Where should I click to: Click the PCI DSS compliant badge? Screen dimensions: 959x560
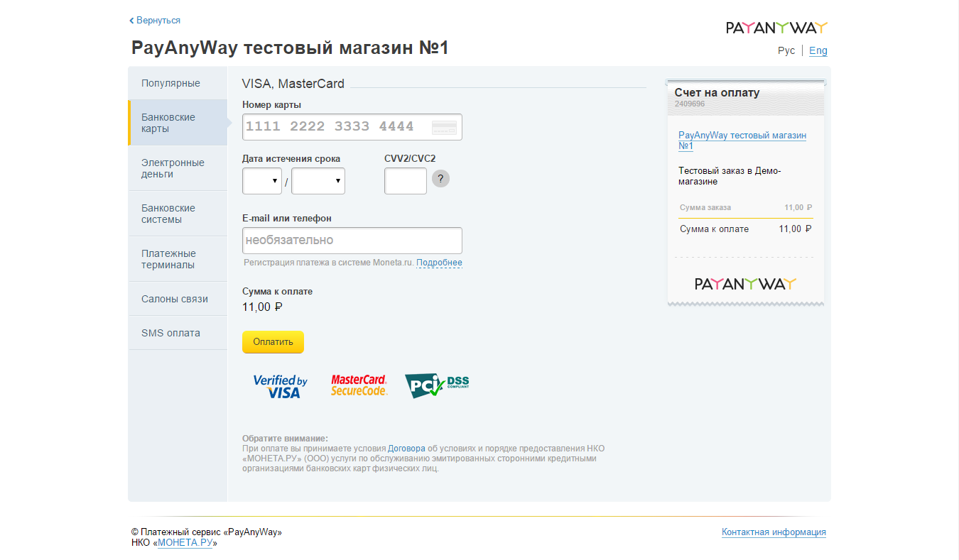tap(435, 385)
